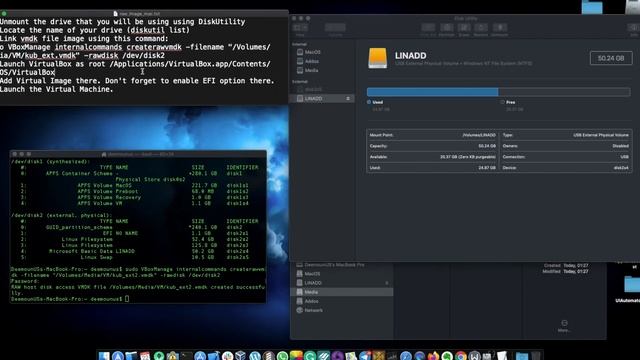This screenshot has width=640, height=360.
Task: Open the Info toolbar icon in Disk Utility
Action: [x=633, y=28]
